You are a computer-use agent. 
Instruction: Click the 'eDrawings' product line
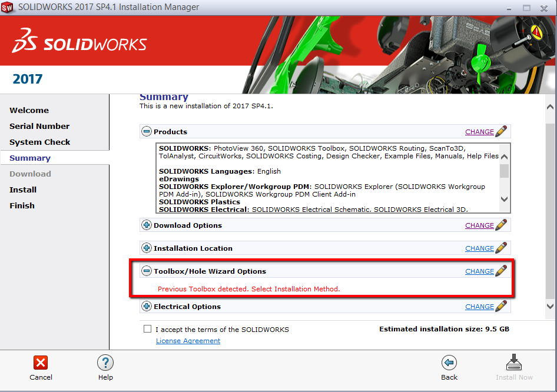tap(178, 179)
